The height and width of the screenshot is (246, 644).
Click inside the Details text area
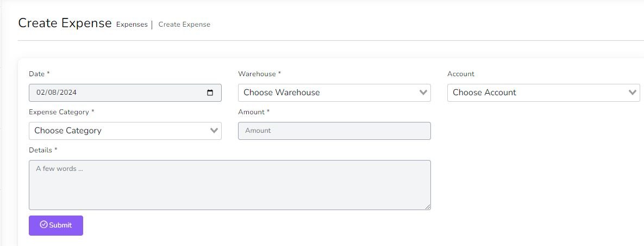tap(229, 185)
